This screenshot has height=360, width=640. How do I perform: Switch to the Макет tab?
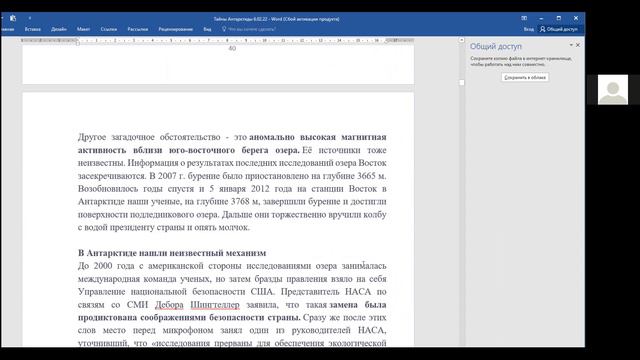(x=83, y=29)
